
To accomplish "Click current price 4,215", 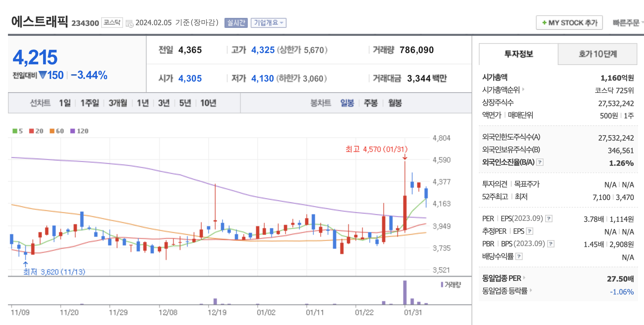I will click(x=35, y=57).
